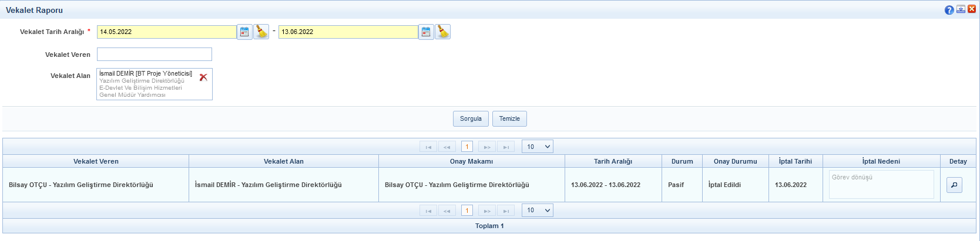Open help icon in Vekalet Raporu header
This screenshot has height=241, width=980.
point(949,10)
